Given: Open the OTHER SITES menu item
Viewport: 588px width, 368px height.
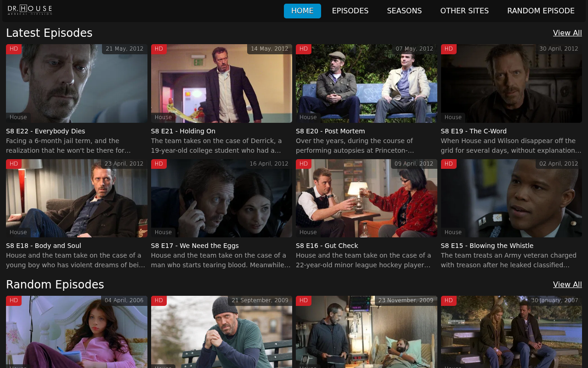Looking at the screenshot, I should pyautogui.click(x=464, y=11).
